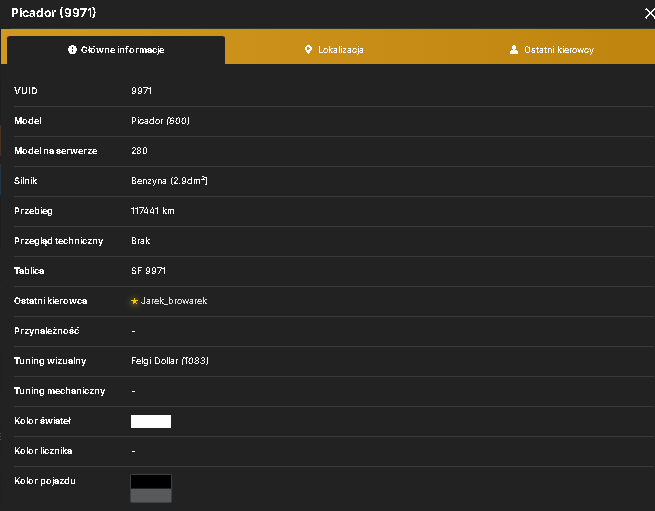Click the Przegląd techniczny value Brak
This screenshot has height=511, width=655.
[x=140, y=241]
